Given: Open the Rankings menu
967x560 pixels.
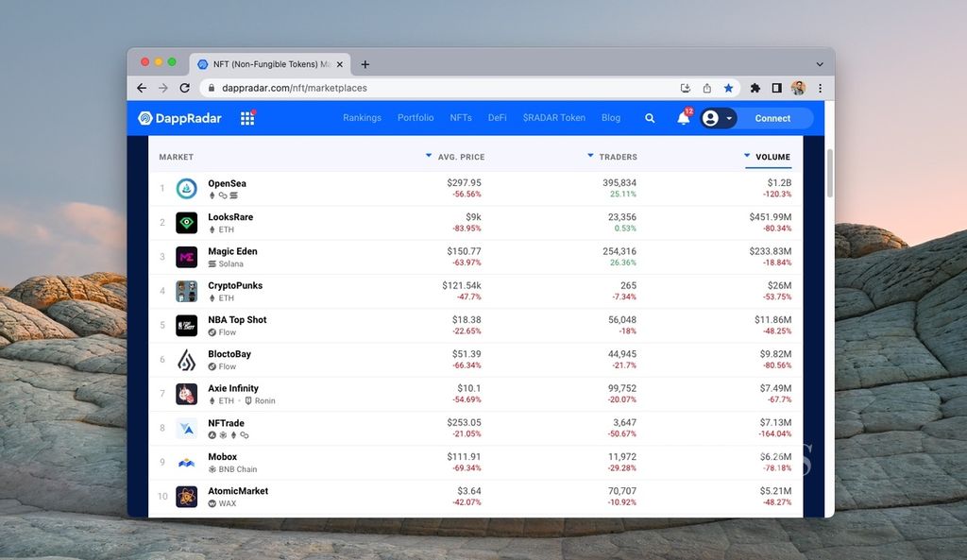Looking at the screenshot, I should tap(362, 118).
